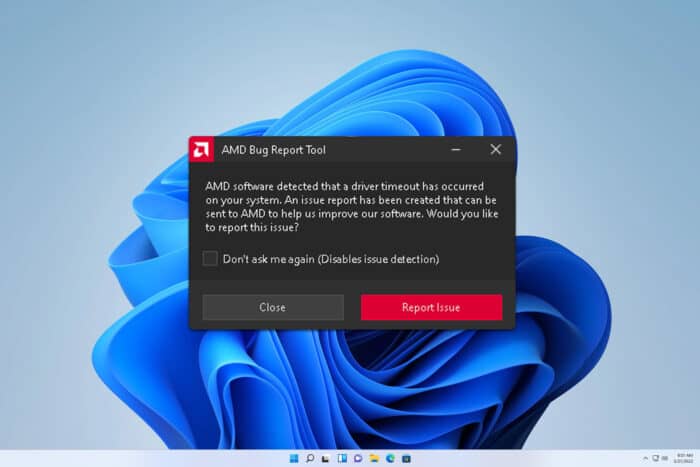This screenshot has height=467, width=700.
Task: Click the Report Issue button
Action: coord(431,307)
